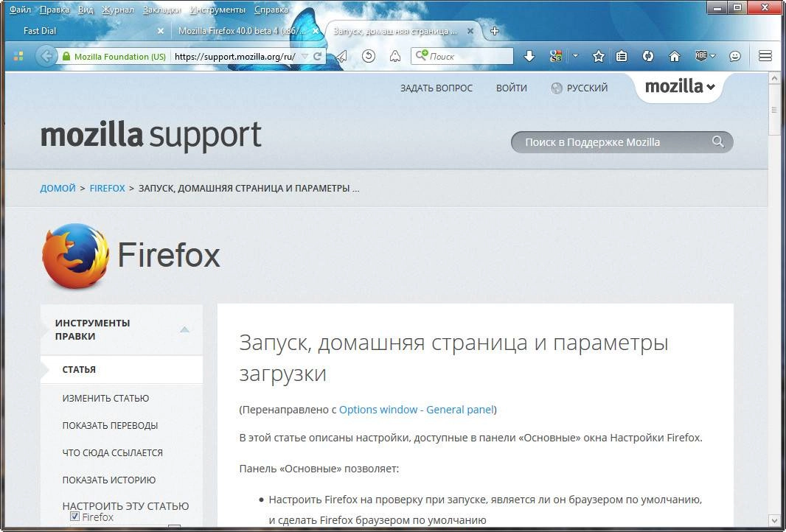Open the Firefox hamburger menu
The width and height of the screenshot is (786, 532).
point(765,56)
